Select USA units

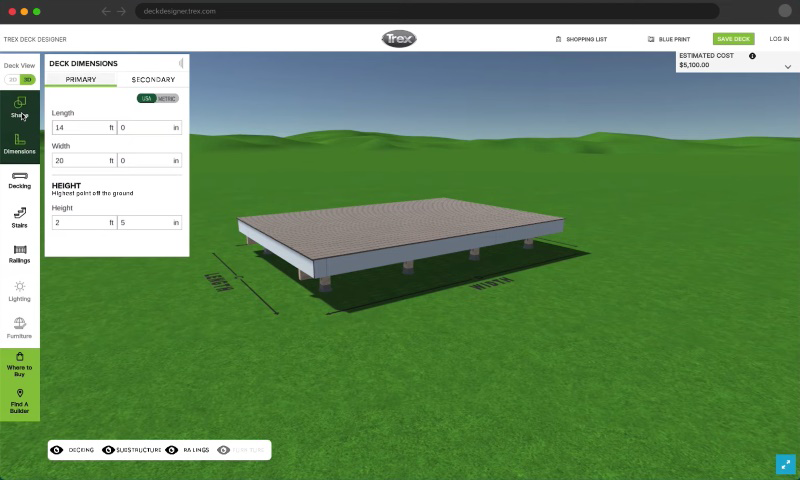(x=146, y=98)
